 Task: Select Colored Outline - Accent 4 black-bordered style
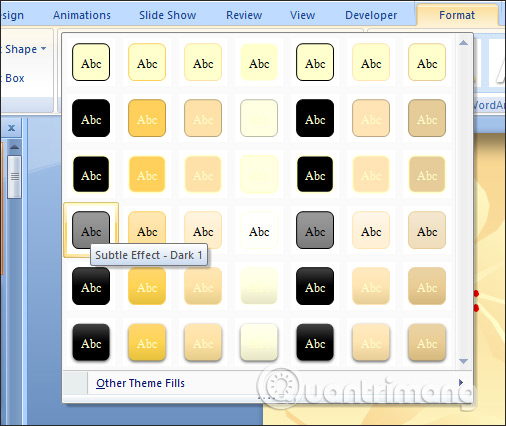click(315, 62)
